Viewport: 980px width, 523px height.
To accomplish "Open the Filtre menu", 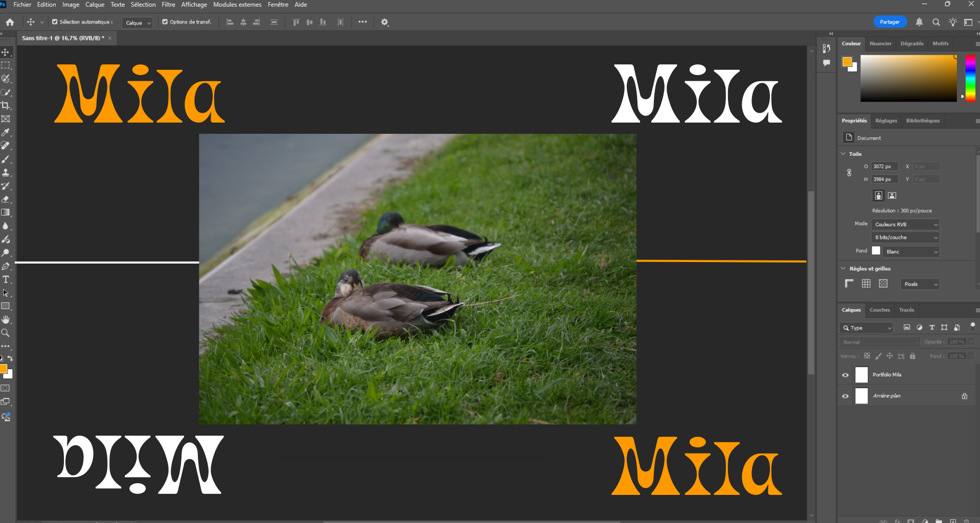I will [168, 5].
